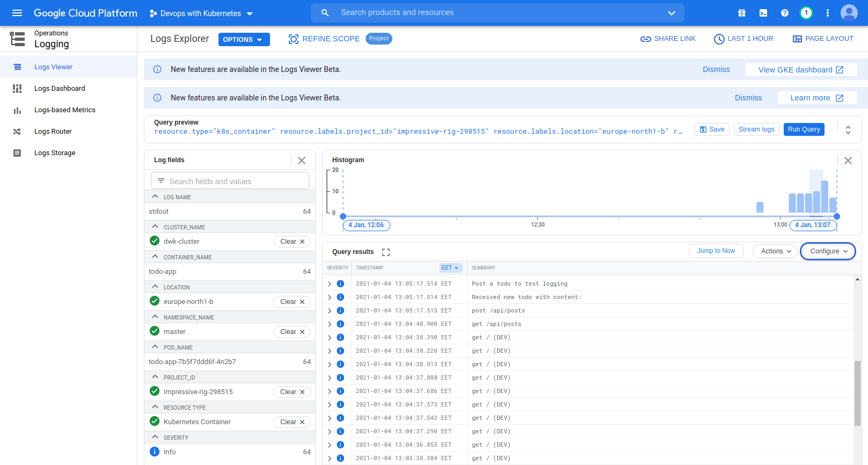Toggle the dwk-cluster selected checkmark
Viewport: 868px width, 465px height.
click(x=155, y=241)
